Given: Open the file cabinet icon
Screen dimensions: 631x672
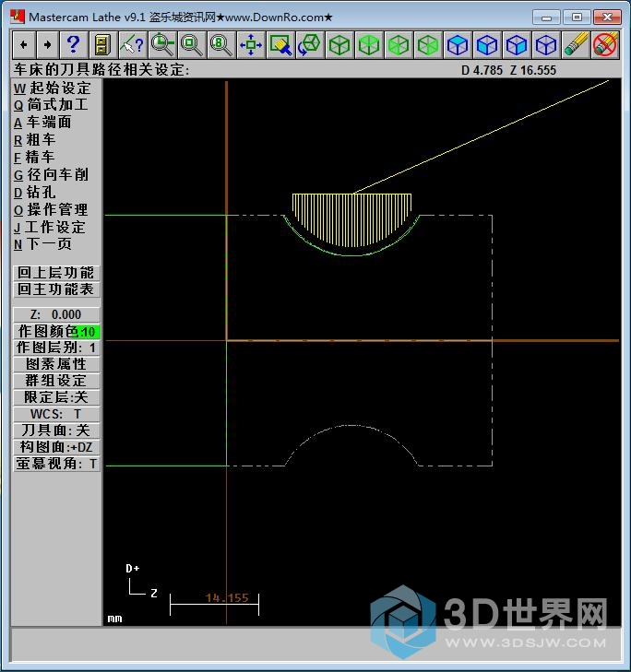Looking at the screenshot, I should click(103, 44).
